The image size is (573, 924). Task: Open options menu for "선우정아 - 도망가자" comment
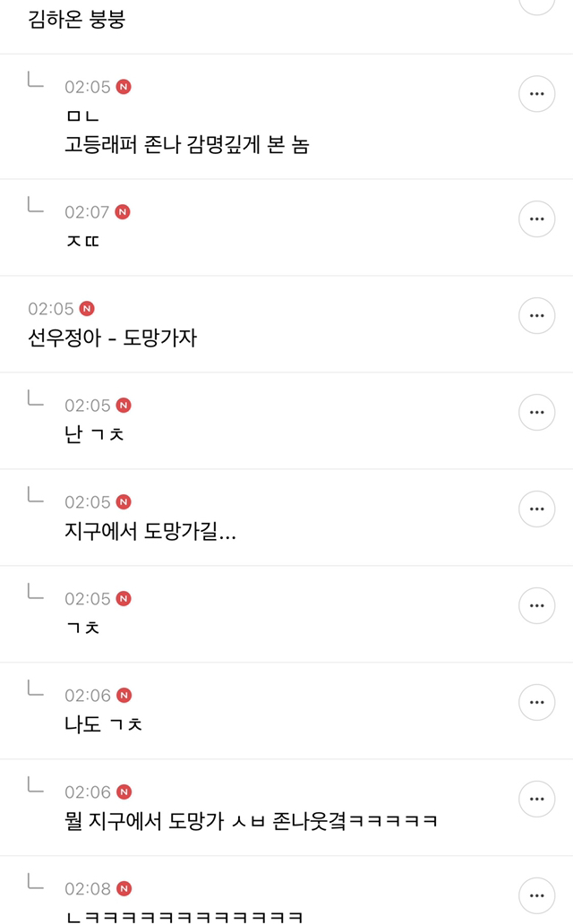(536, 315)
